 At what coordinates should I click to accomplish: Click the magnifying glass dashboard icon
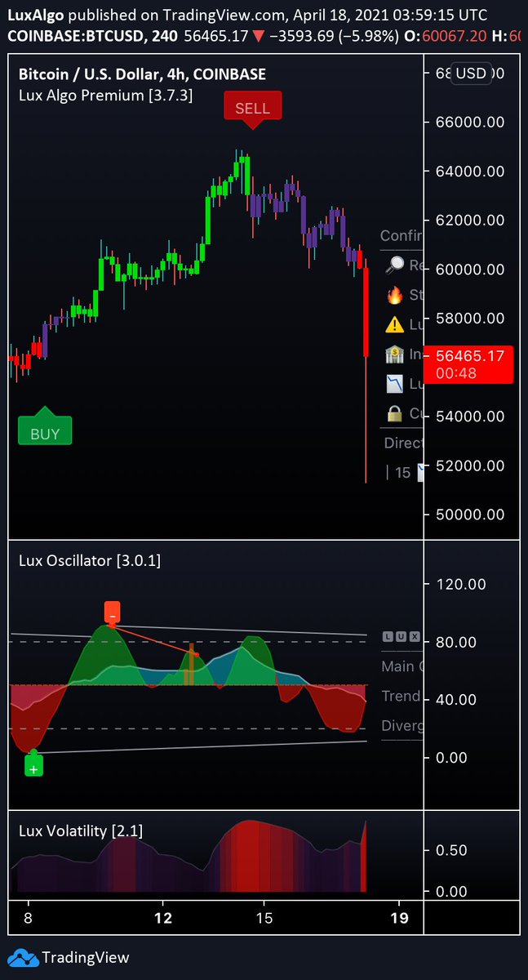(x=395, y=265)
